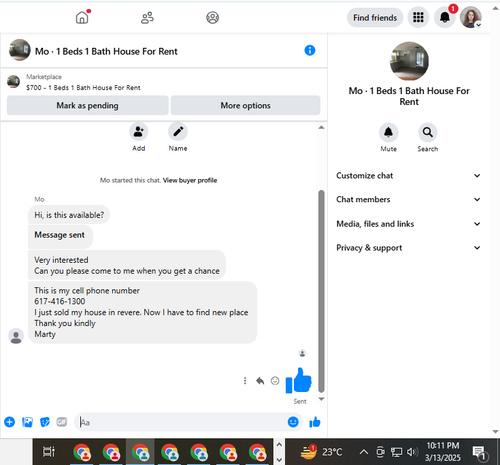Click the '$700 - 1 Beds 1 Bath House For Rent' text

(x=83, y=88)
